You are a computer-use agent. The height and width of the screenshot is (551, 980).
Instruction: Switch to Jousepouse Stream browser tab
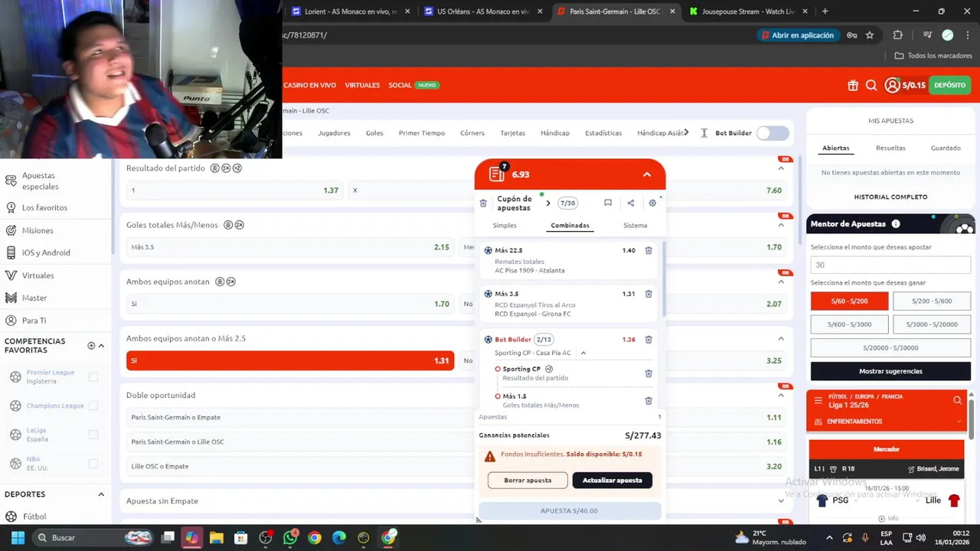pyautogui.click(x=748, y=11)
